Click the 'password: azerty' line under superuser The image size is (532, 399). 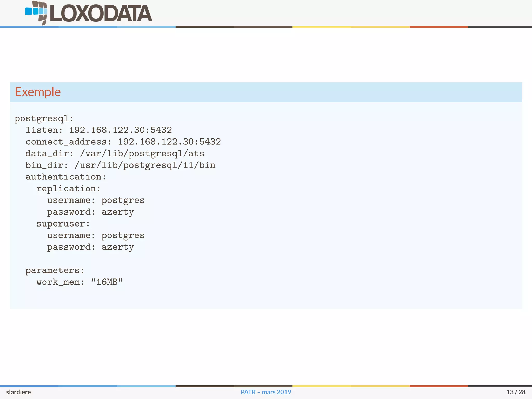[90, 247]
